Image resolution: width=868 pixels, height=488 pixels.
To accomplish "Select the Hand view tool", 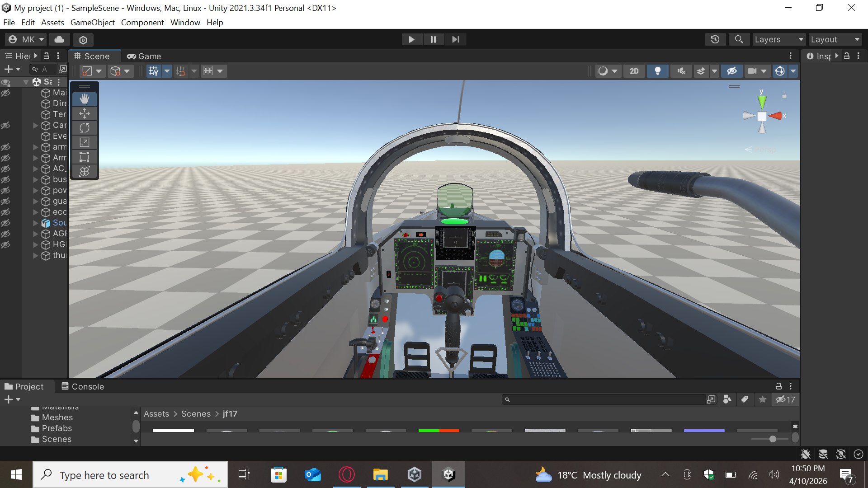I will coord(85,99).
